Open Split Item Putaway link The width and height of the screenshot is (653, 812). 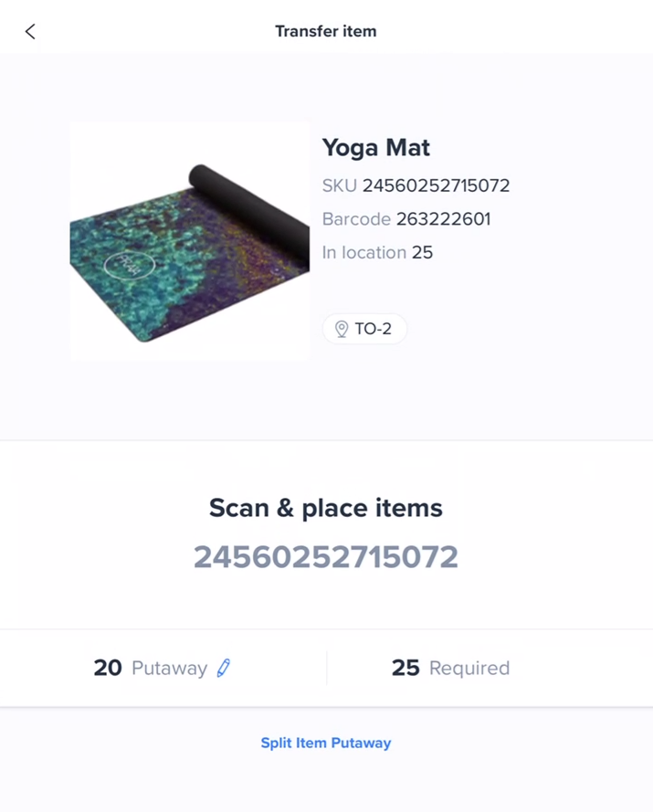click(x=326, y=743)
